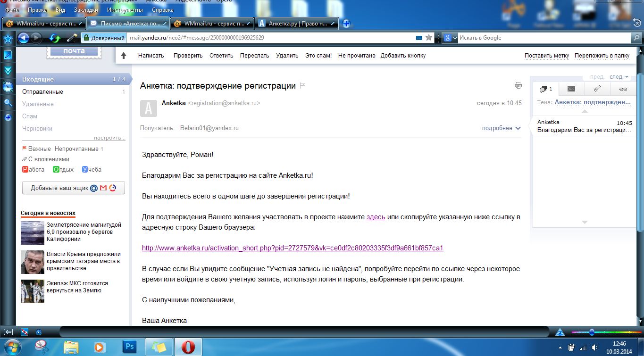Open Photoshop from the taskbar
644x356 pixels.
[x=129, y=347]
